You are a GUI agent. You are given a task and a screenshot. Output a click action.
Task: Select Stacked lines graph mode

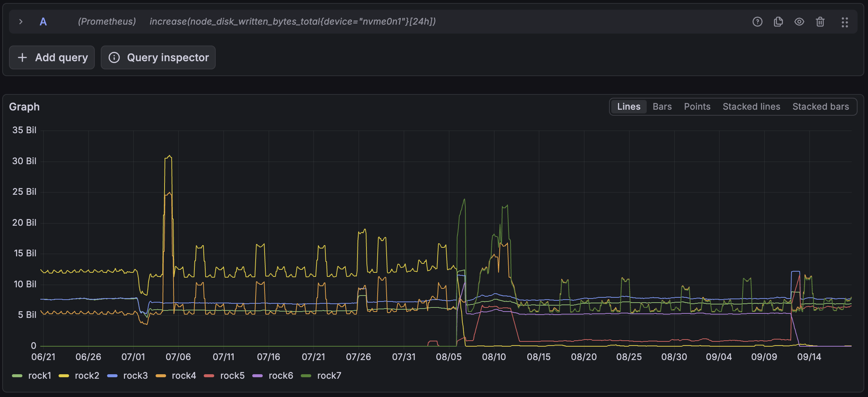coord(751,107)
